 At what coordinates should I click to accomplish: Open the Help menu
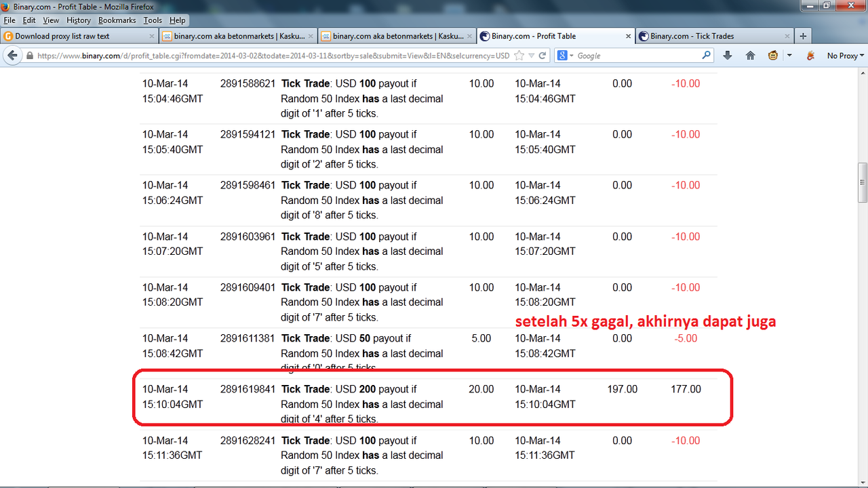(x=178, y=20)
